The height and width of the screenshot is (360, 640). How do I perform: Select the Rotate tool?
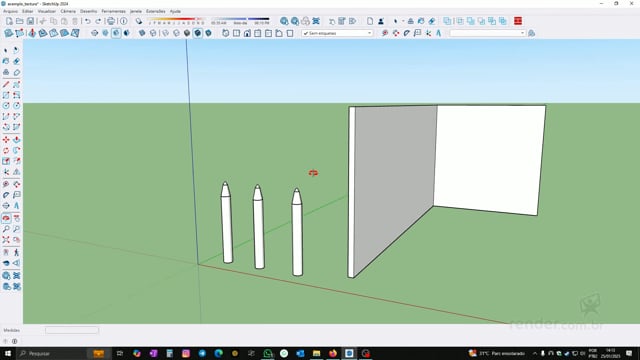[6, 151]
